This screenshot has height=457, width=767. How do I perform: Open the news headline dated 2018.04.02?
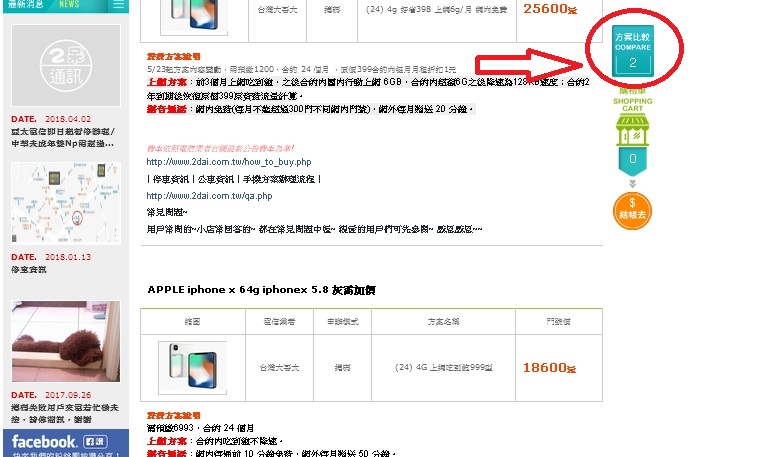coord(63,137)
